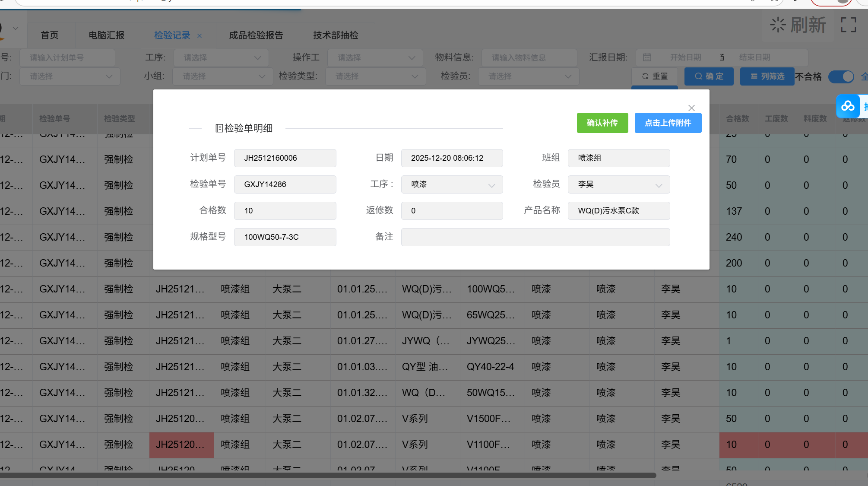Click the reset 重置 button
The height and width of the screenshot is (486, 868).
coord(655,76)
